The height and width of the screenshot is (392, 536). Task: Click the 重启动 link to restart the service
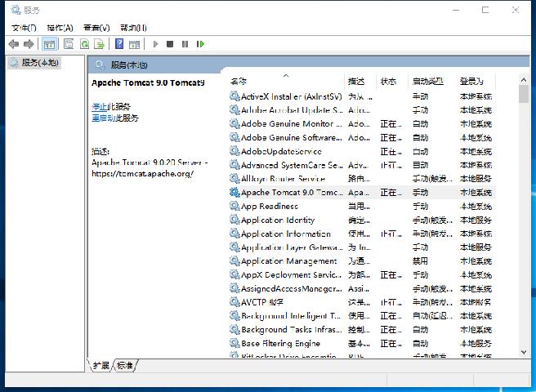(102, 118)
